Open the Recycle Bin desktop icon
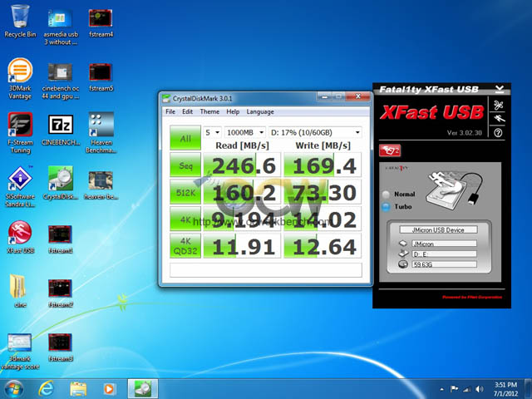The height and width of the screenshot is (399, 532). tap(20, 20)
